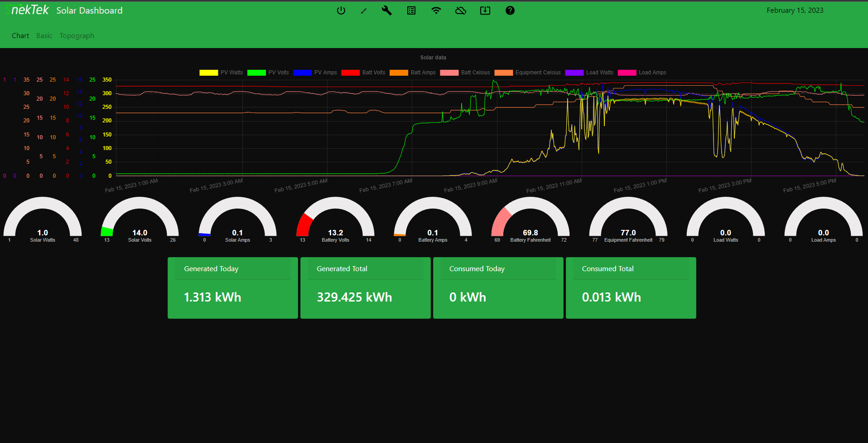Image resolution: width=868 pixels, height=443 pixels.
Task: Open the help question mark icon
Action: click(x=510, y=10)
